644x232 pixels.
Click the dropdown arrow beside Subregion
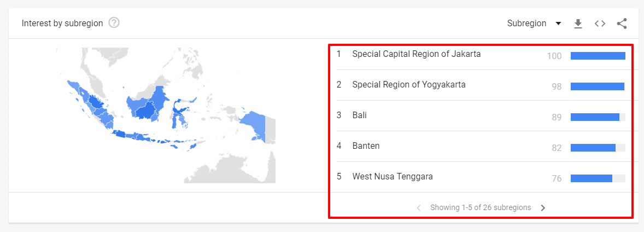[558, 24]
